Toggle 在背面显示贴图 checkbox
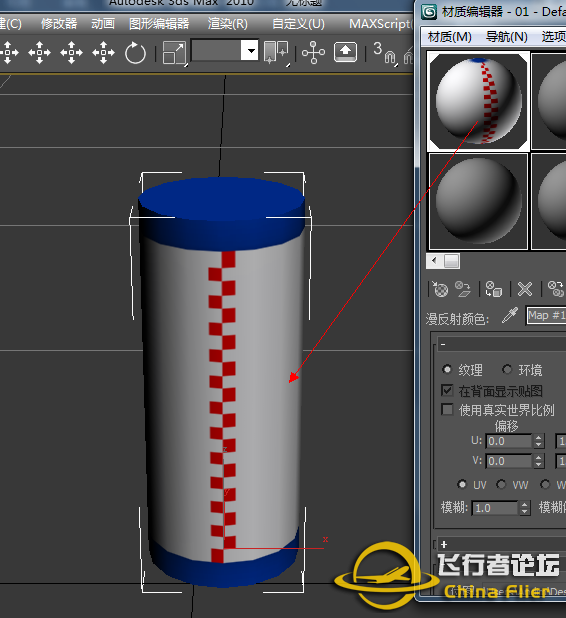This screenshot has width=566, height=618. 447,390
